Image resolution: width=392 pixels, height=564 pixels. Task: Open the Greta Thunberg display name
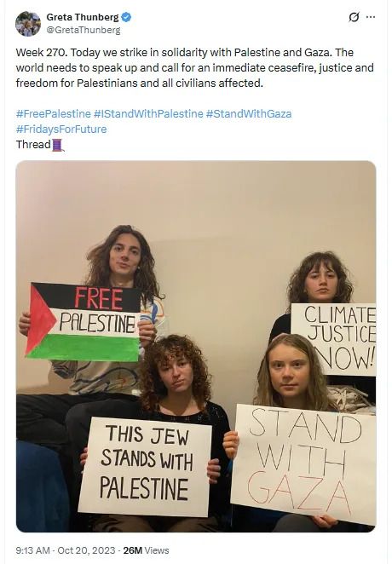coord(83,17)
